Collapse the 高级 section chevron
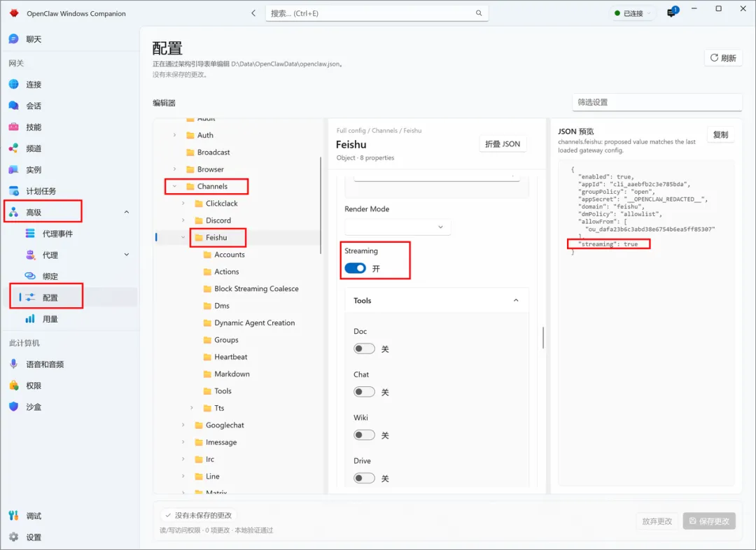The width and height of the screenshot is (756, 550). (x=127, y=212)
